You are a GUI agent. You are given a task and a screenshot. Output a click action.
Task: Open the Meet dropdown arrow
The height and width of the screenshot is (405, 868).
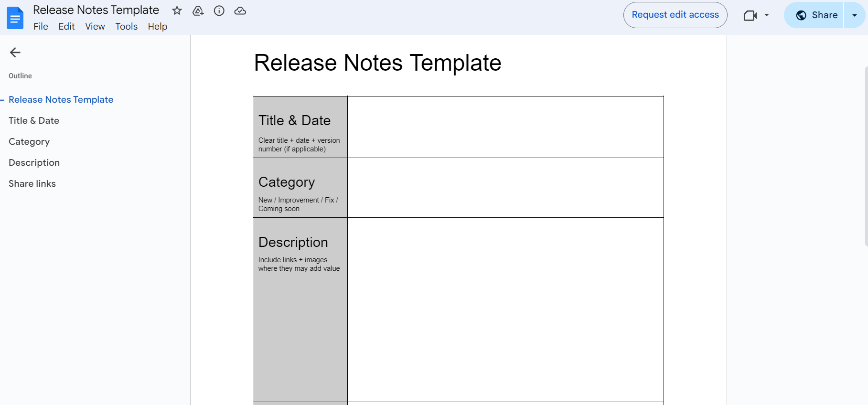click(767, 15)
